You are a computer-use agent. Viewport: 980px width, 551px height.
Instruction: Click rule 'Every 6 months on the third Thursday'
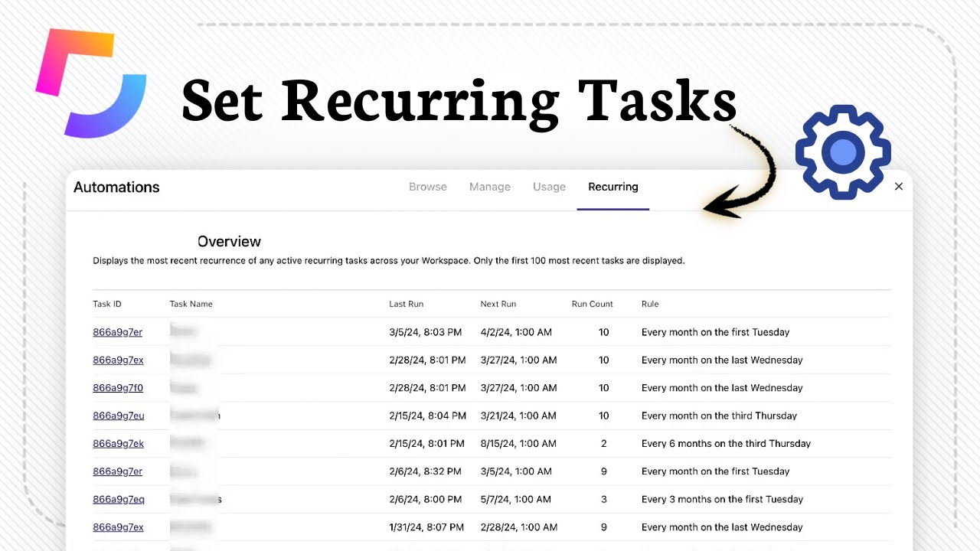tap(726, 443)
